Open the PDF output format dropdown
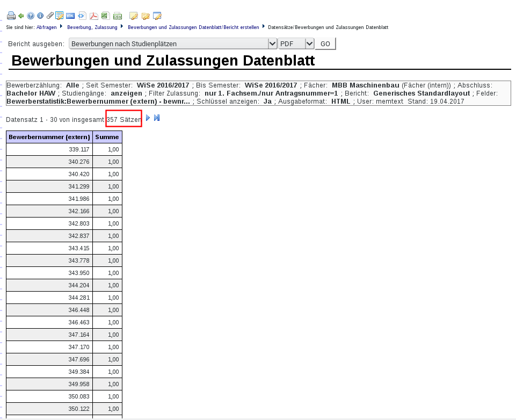 pos(296,44)
